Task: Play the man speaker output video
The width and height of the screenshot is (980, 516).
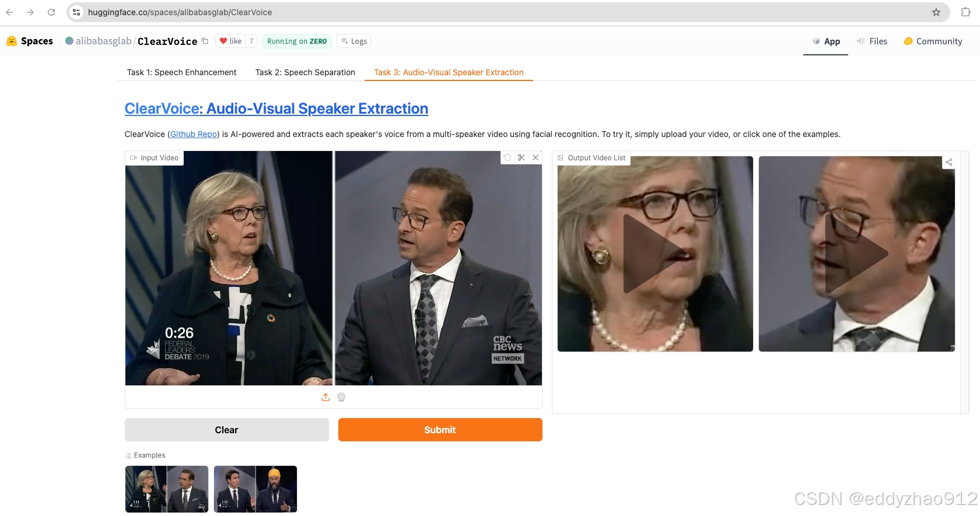Action: coord(857,254)
